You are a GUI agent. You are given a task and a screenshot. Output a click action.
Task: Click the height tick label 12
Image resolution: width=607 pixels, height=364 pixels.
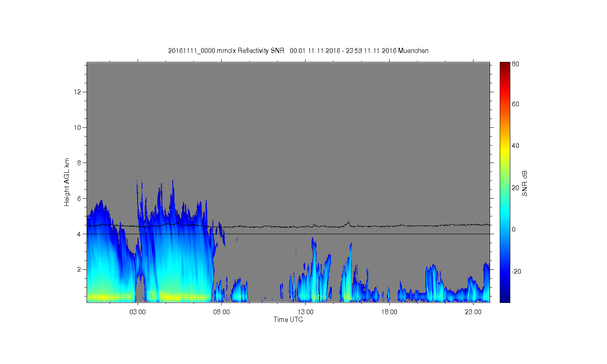(78, 92)
